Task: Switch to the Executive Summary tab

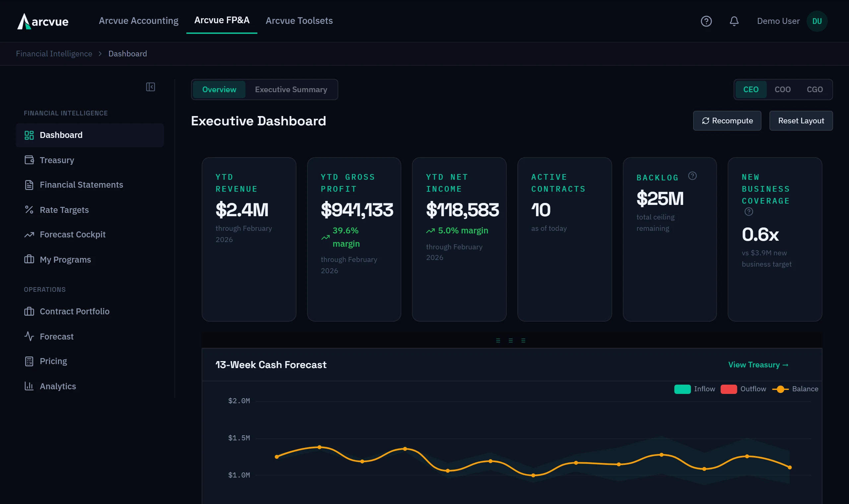Action: point(291,90)
